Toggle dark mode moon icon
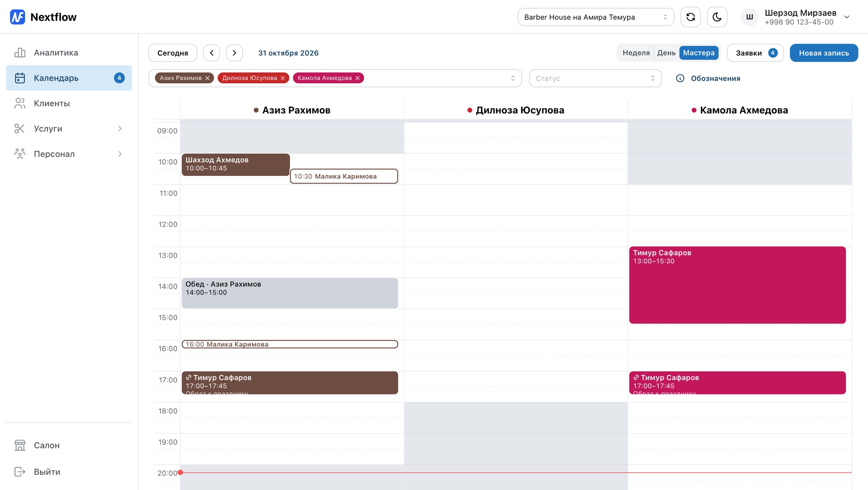 tap(717, 17)
